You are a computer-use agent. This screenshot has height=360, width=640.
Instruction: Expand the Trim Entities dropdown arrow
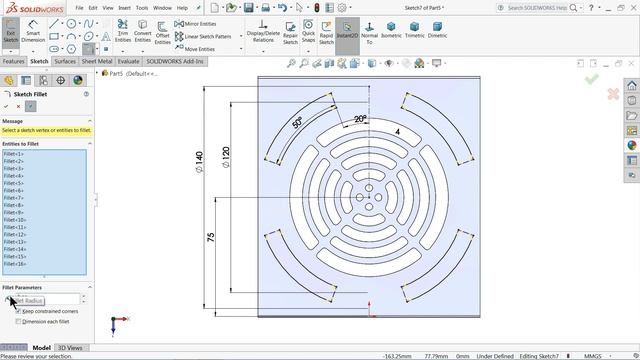122,51
